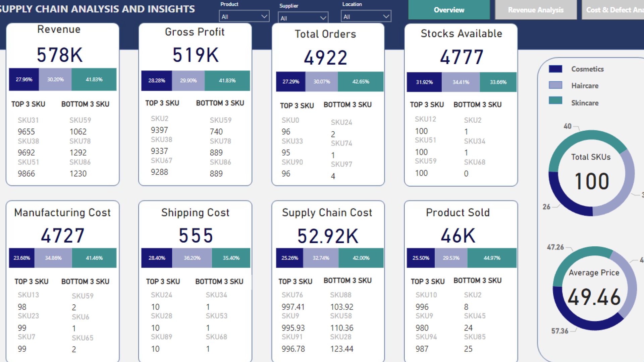644x362 pixels.
Task: Click the Product Sold 29.53% segment
Action: 451,258
